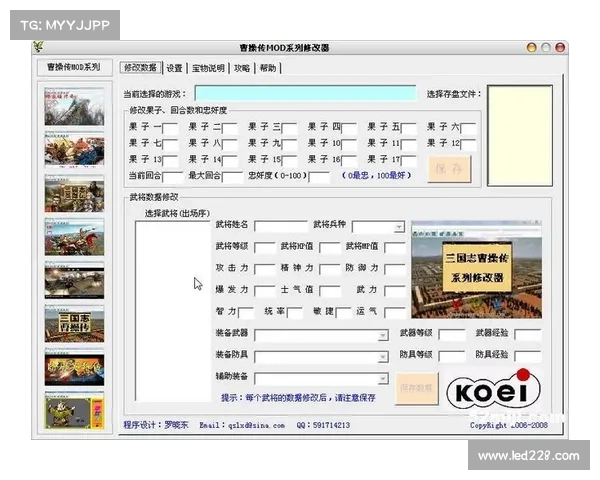Click the 果子14 input box
Image resolution: width=600 pixels, height=480 pixels.
pos(230,160)
